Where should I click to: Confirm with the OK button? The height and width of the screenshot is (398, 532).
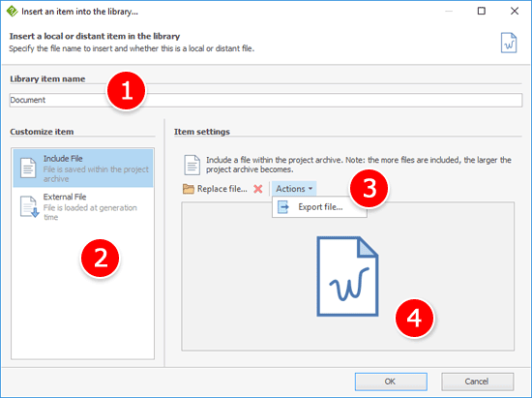(391, 382)
